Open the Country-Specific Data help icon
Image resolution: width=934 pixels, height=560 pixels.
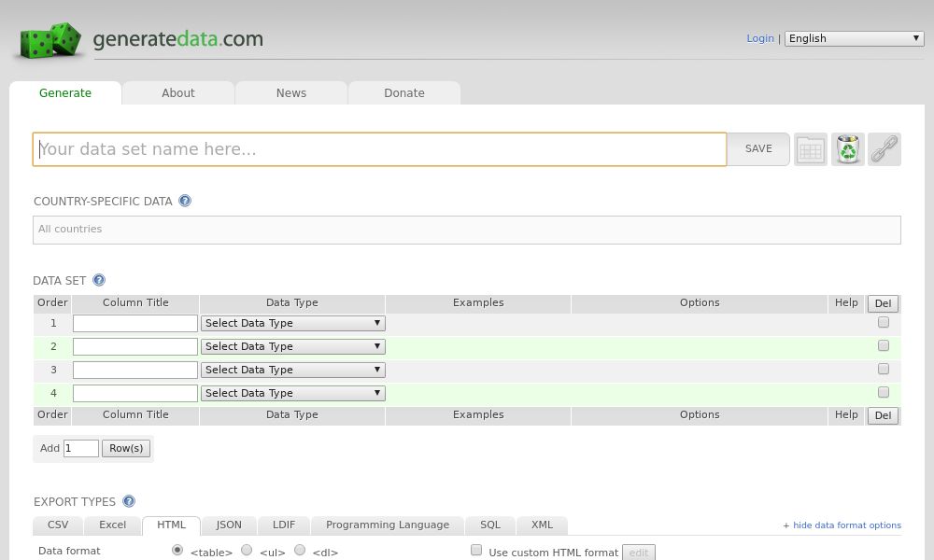[185, 201]
